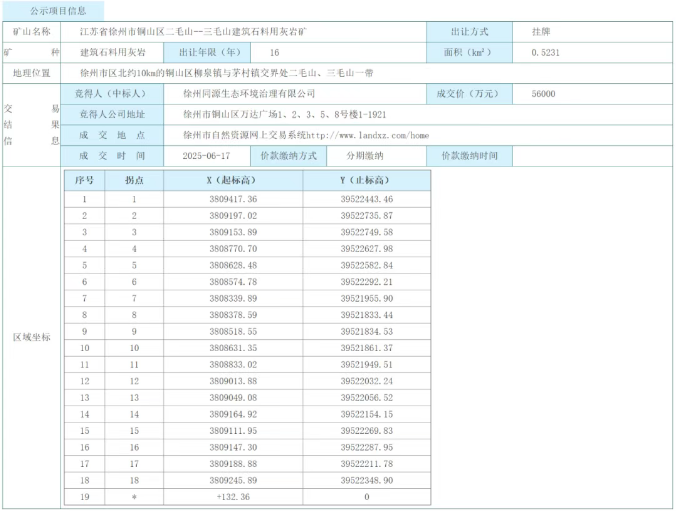This screenshot has width=676, height=511.
Task: Click the 出让年限 value 16
Action: coord(274,52)
